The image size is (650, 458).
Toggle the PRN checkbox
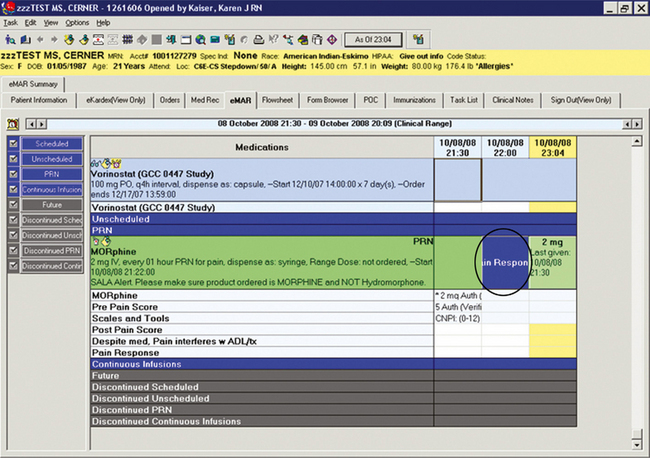click(x=13, y=174)
